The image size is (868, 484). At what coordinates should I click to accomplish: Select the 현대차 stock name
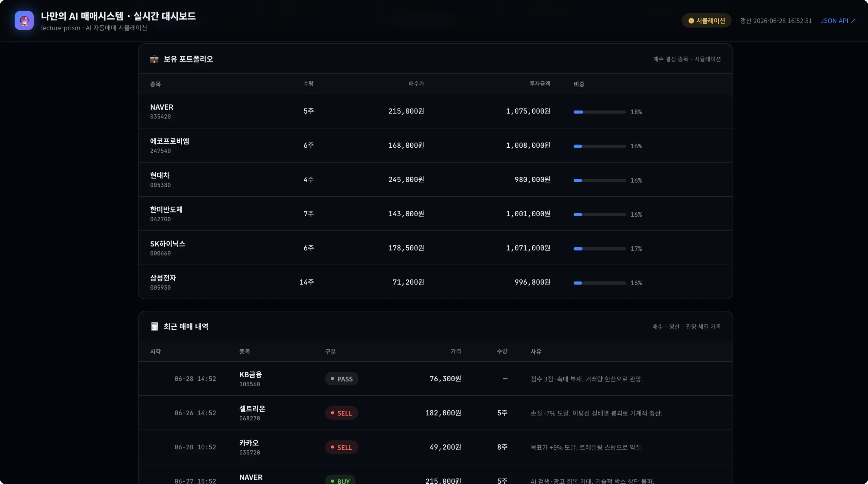tap(160, 176)
